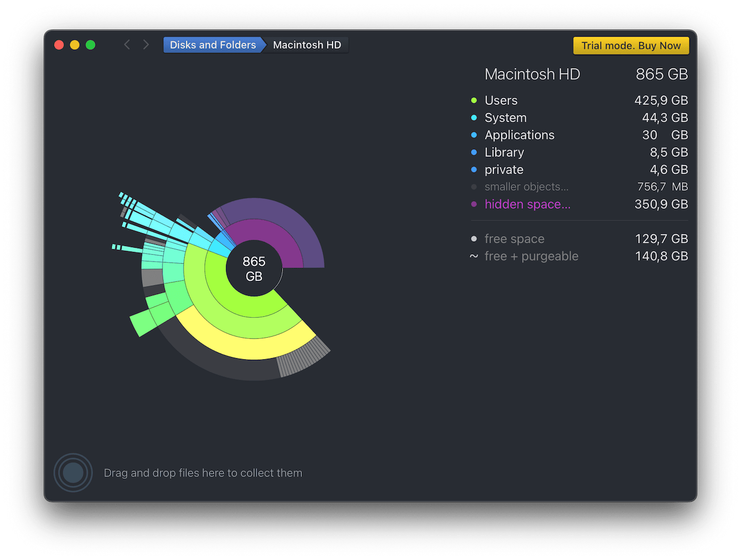
Task: Click the forward navigation arrow
Action: click(145, 44)
